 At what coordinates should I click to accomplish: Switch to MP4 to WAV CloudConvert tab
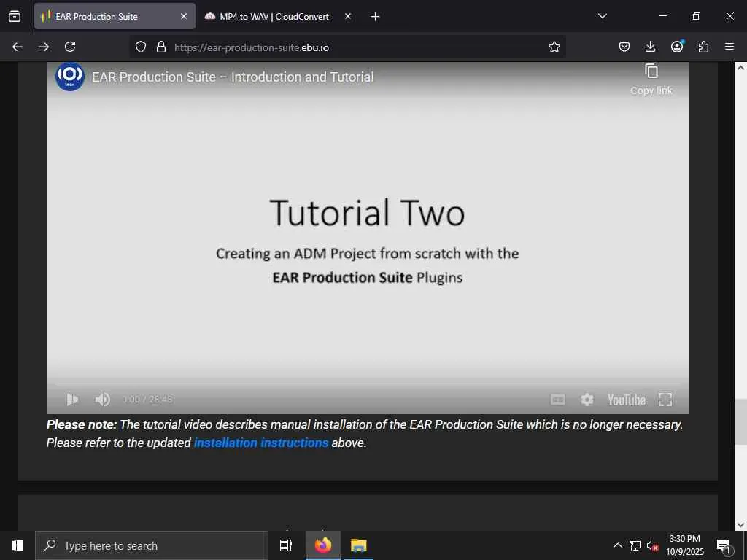click(274, 16)
